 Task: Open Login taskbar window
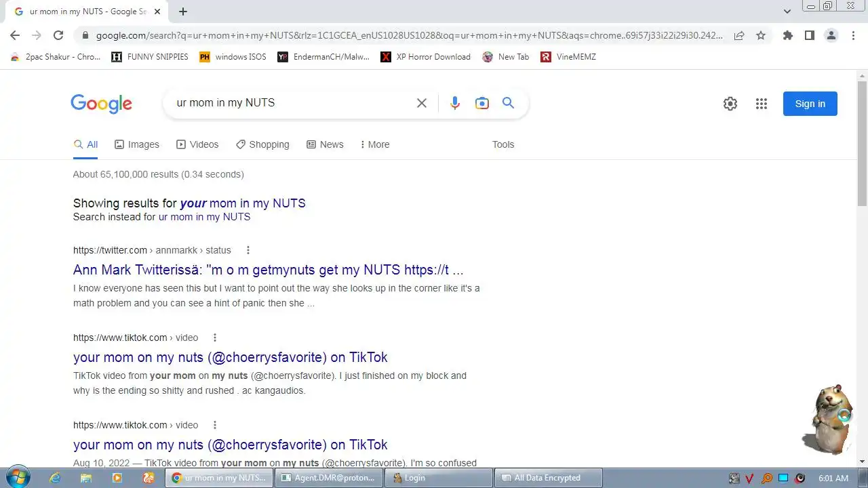(438, 478)
